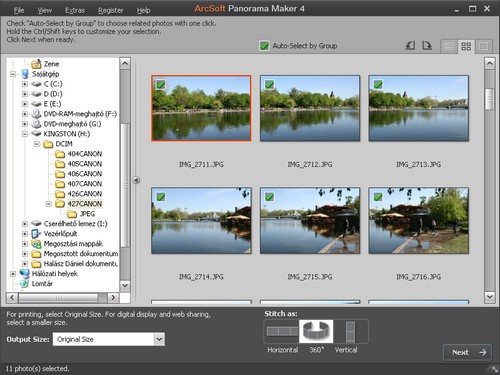500x375 pixels.
Task: Select the IMG_2714.JPG thumbnail
Action: pyautogui.click(x=201, y=221)
